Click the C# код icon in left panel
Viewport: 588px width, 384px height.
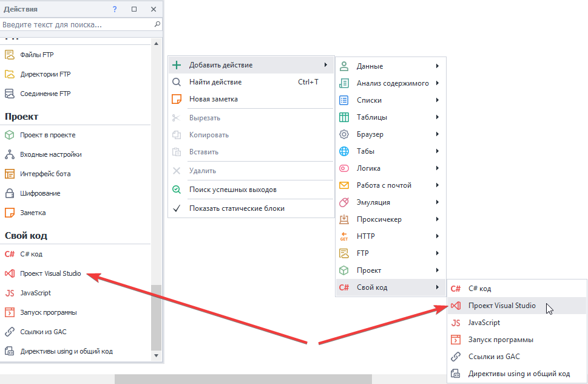(9, 254)
